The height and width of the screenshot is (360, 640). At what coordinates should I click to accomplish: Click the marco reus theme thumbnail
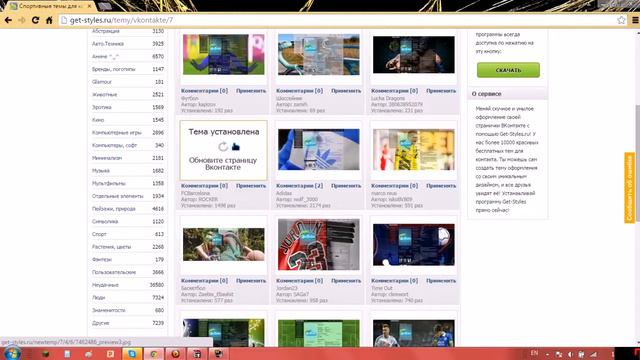[x=413, y=149]
